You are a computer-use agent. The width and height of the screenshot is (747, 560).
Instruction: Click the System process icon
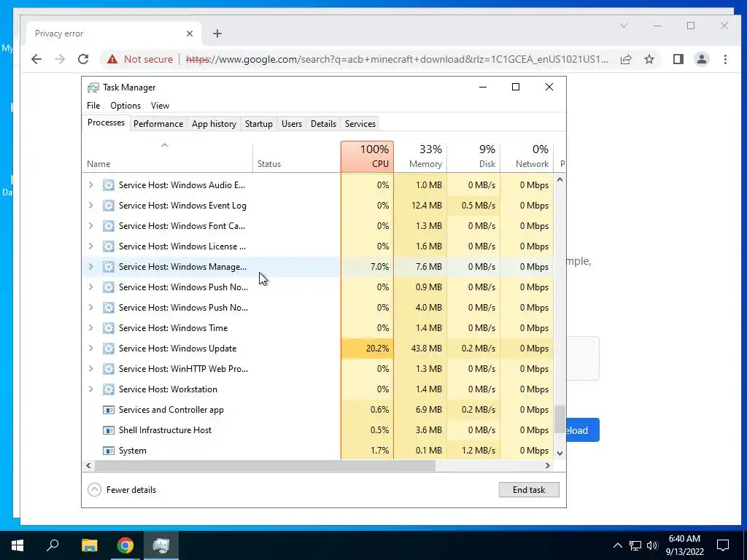(109, 451)
